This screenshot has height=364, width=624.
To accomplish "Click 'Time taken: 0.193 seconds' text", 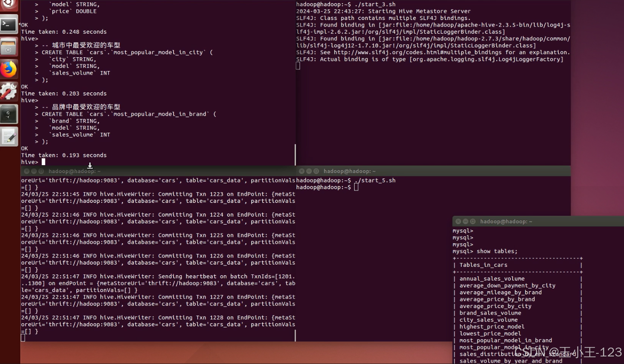I will [64, 155].
